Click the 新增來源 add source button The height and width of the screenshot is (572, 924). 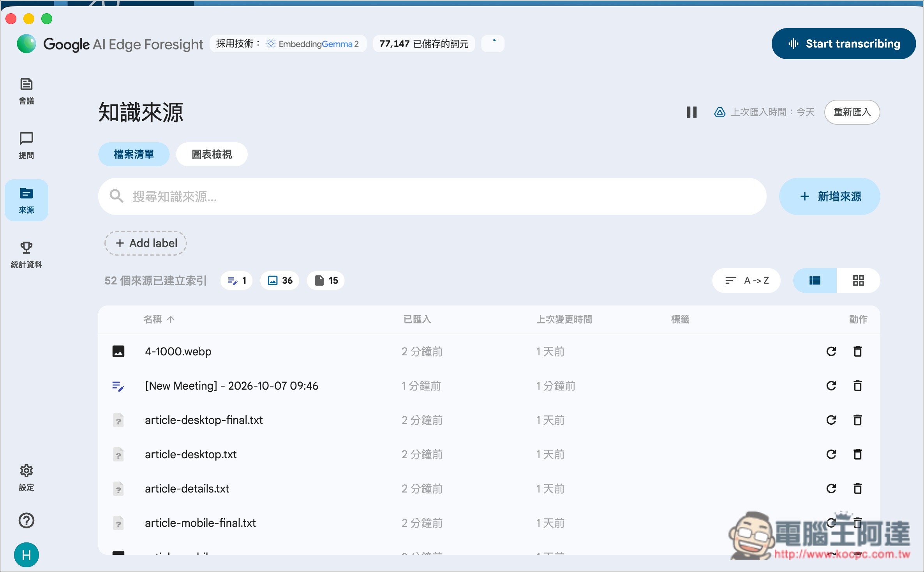click(830, 196)
